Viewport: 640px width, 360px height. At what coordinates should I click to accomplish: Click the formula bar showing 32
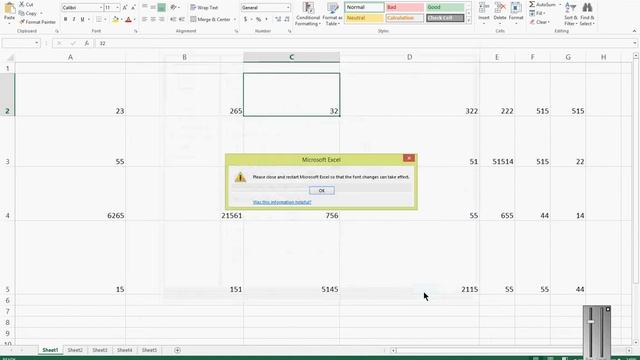(x=364, y=43)
